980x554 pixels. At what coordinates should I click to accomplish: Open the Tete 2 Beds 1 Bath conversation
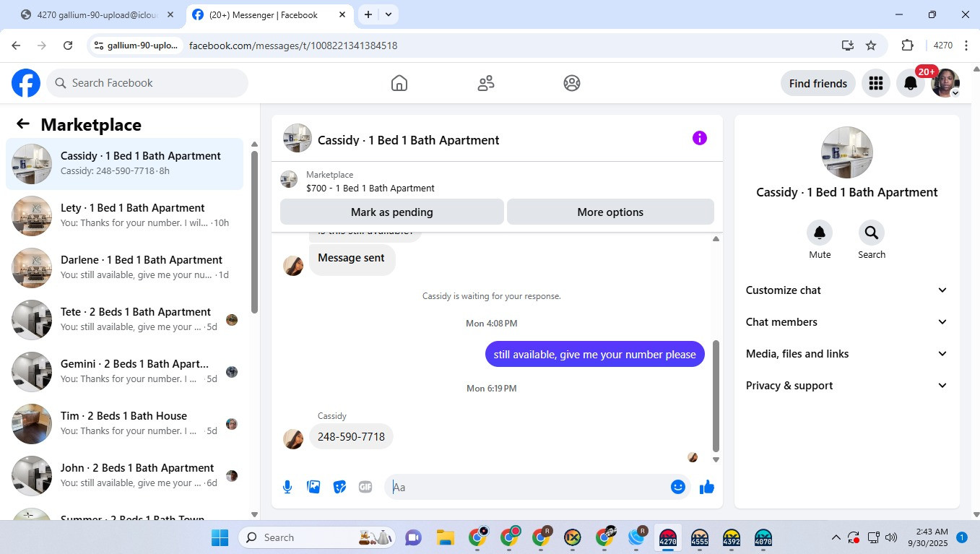[x=125, y=320]
